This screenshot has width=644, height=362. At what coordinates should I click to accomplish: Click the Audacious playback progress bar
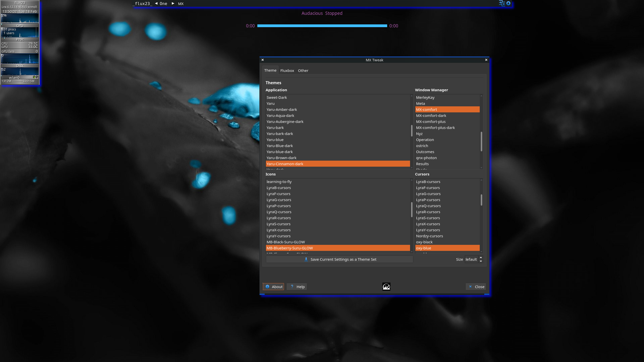pyautogui.click(x=322, y=26)
